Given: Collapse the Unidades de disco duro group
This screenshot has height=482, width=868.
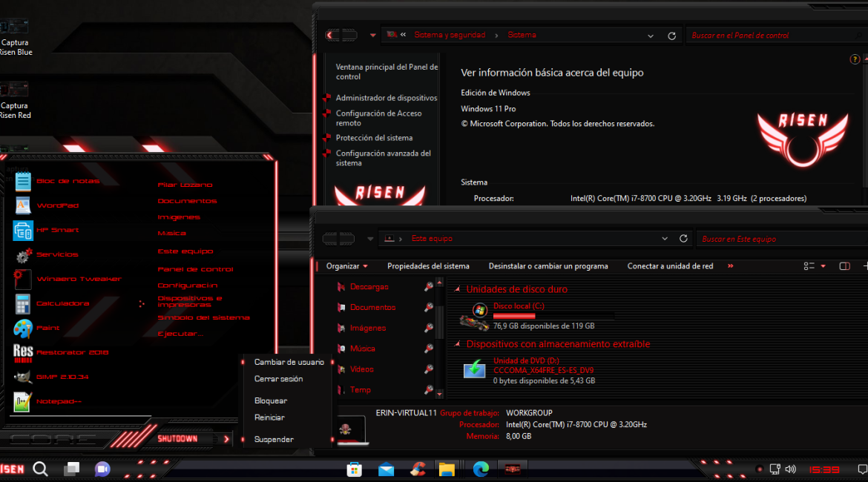Looking at the screenshot, I should 457,289.
